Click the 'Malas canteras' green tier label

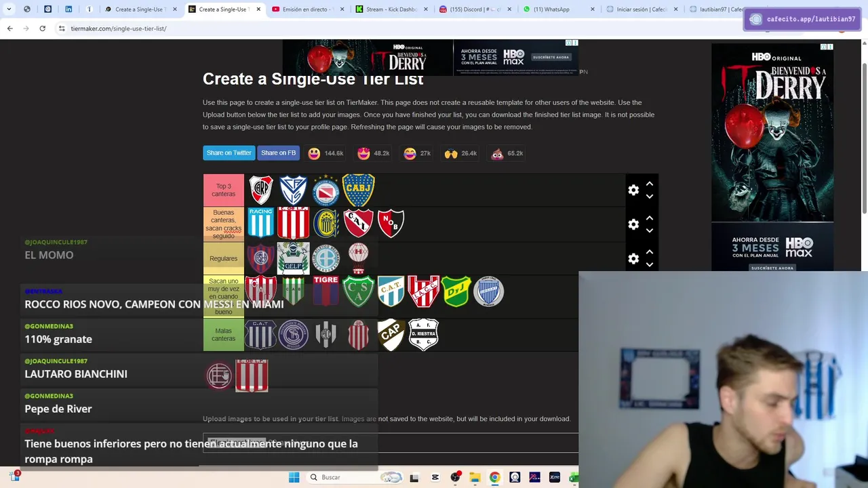(x=224, y=335)
